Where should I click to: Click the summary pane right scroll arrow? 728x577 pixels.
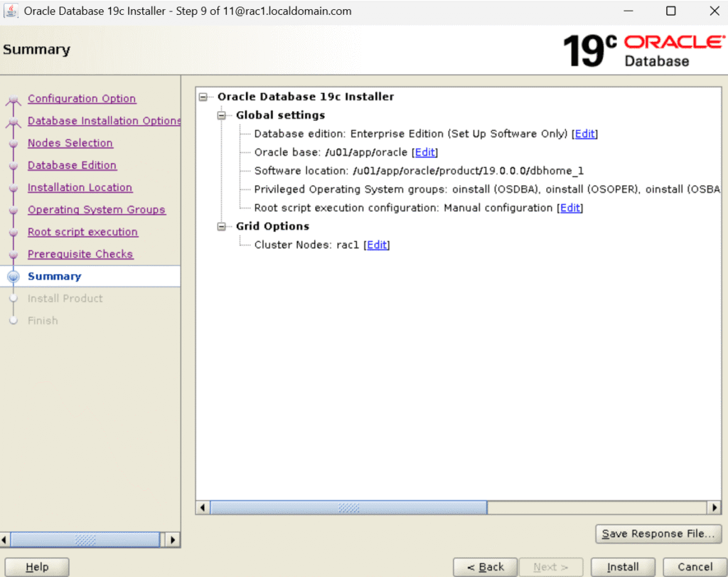[x=714, y=508]
